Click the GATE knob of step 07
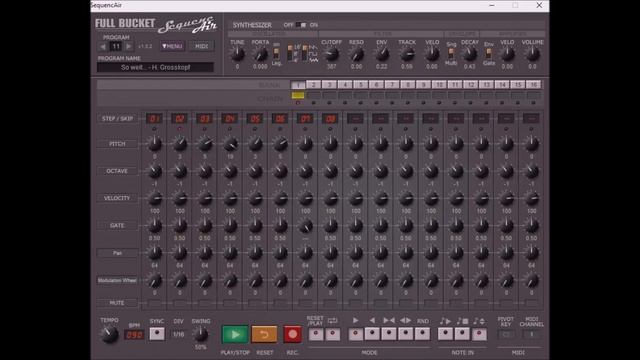Screen dimensions: 640x360 coord(305,225)
